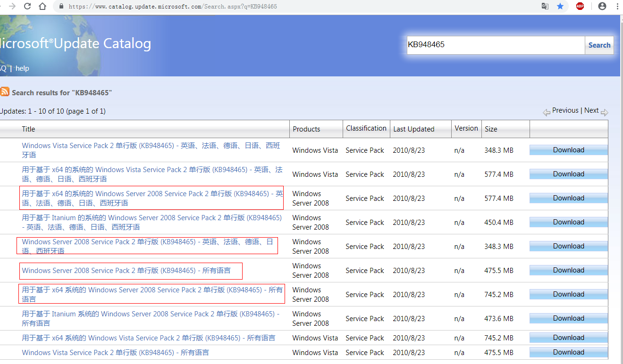Image resolution: width=623 pixels, height=364 pixels.
Task: Download the Vista x64 745.2 MB update
Action: pos(569,338)
